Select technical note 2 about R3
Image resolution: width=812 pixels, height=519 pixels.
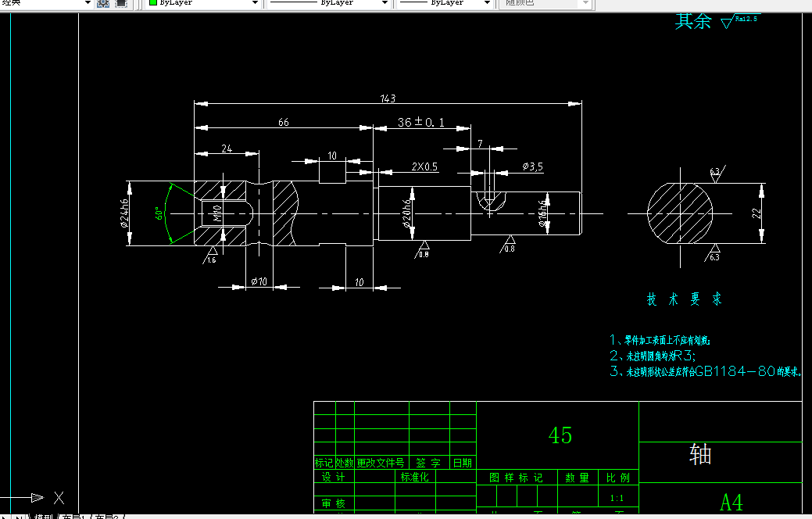[x=653, y=356]
